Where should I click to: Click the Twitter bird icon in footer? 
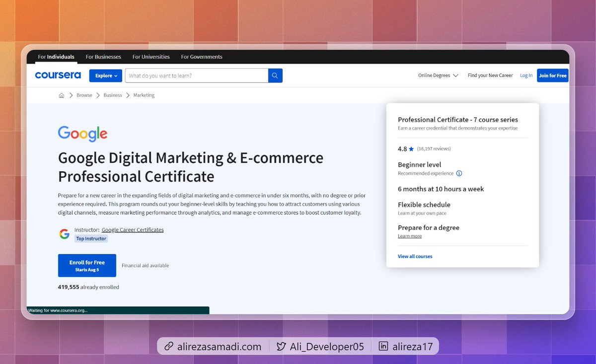point(281,347)
